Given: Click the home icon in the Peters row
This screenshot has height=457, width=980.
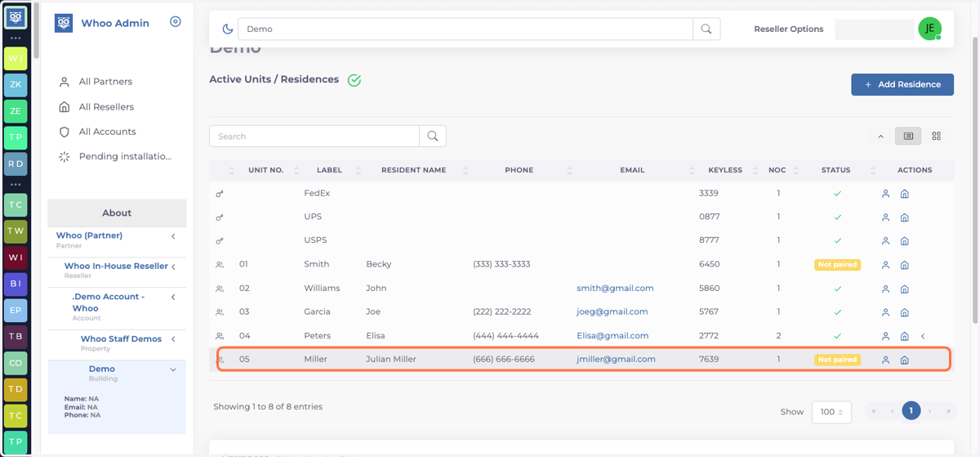Looking at the screenshot, I should click(905, 336).
